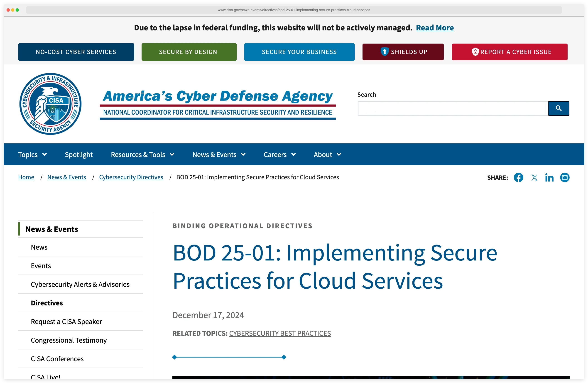Click the Read More funding notice link
This screenshot has height=383, width=588.
pyautogui.click(x=435, y=28)
